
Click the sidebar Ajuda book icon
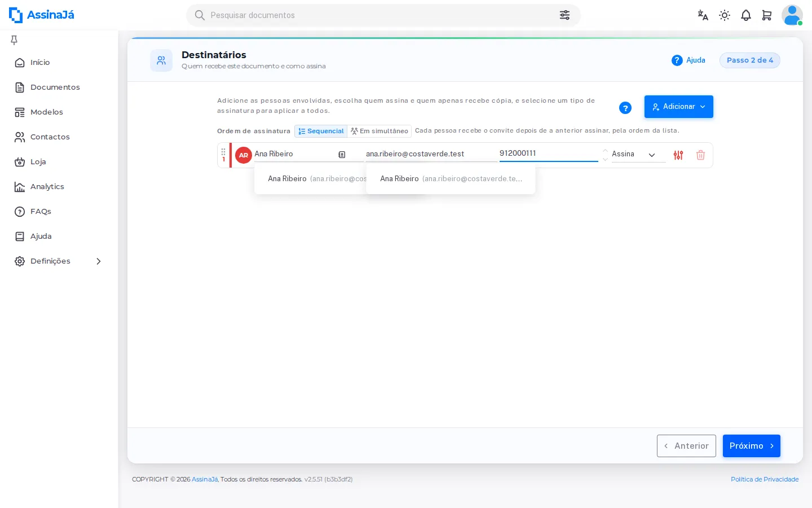point(20,237)
